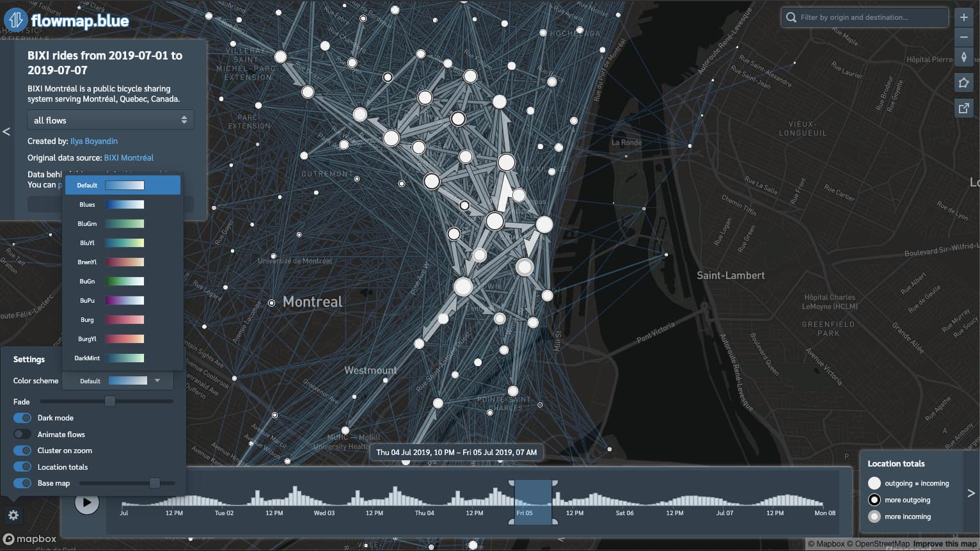
Task: Open the Ilya Boyandin creator link
Action: pos(93,141)
